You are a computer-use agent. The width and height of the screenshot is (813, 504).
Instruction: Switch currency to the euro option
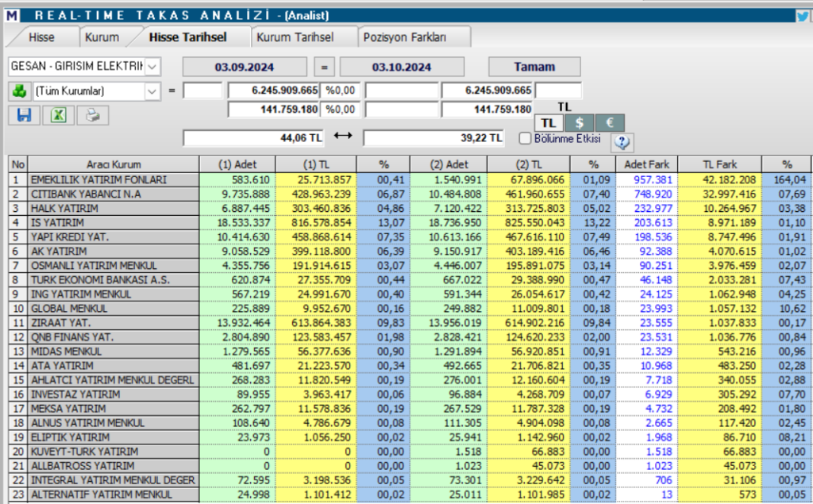[609, 122]
